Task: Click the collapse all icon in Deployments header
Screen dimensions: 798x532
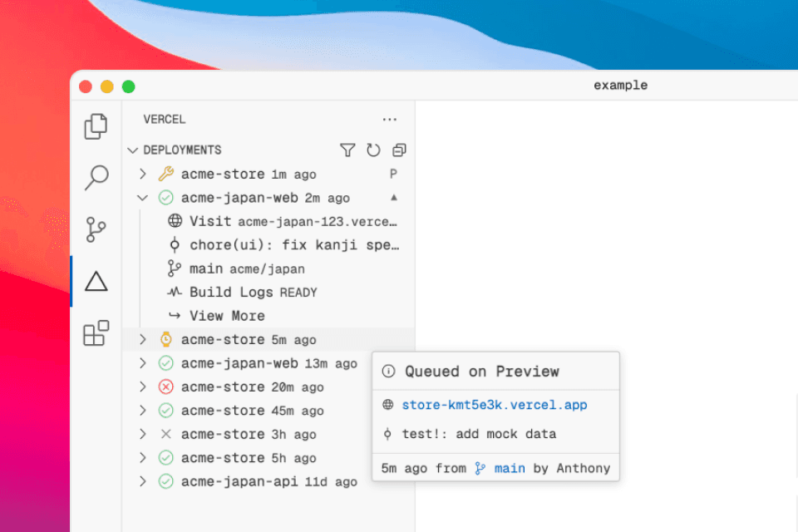Action: click(399, 150)
